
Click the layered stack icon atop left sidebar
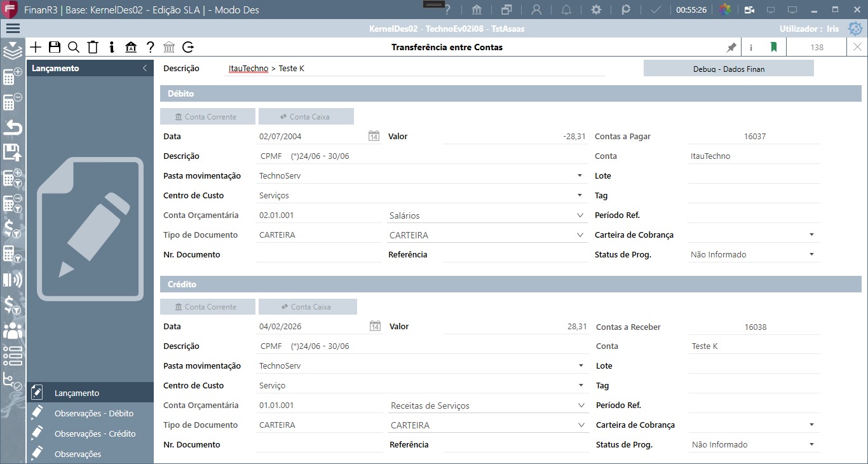pos(13,51)
